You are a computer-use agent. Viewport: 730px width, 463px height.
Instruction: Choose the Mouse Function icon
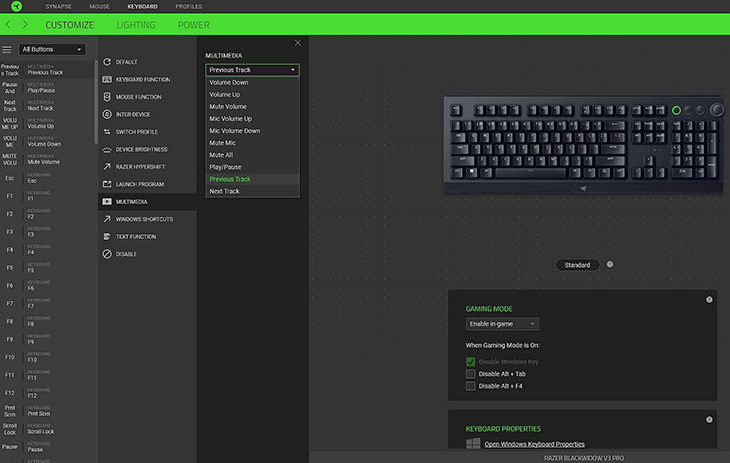click(107, 97)
